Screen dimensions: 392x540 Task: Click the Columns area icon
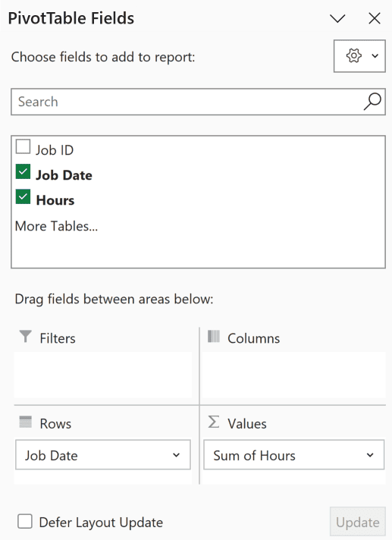click(213, 337)
